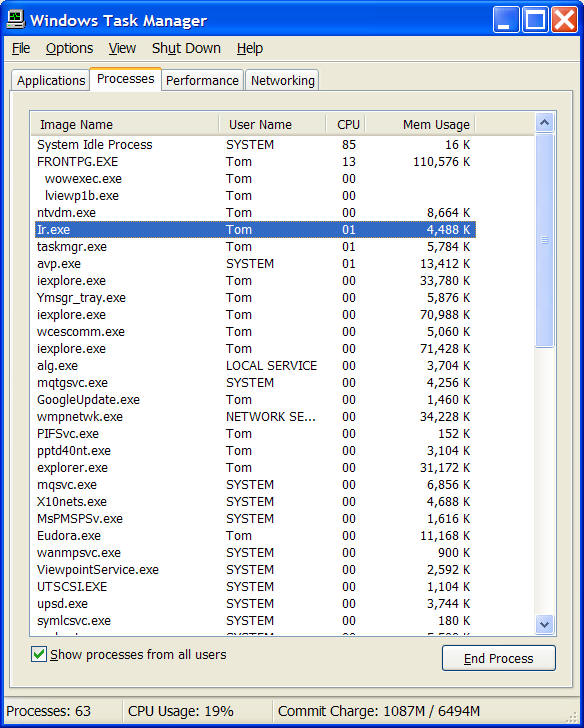The image size is (584, 728).
Task: Click the Task Manager title bar icon
Action: point(15,20)
